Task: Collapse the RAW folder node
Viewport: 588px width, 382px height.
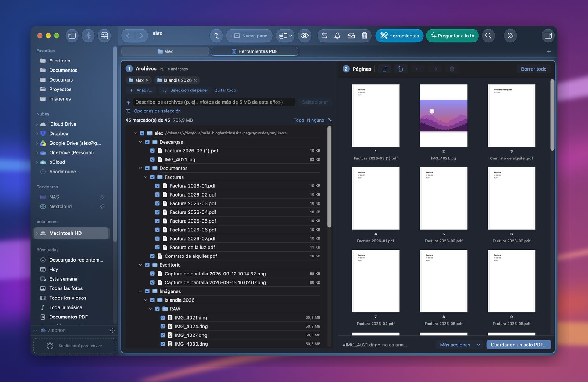Action: click(x=151, y=309)
